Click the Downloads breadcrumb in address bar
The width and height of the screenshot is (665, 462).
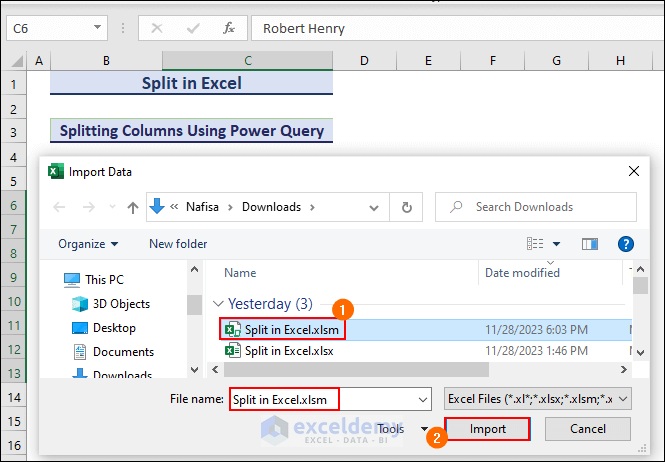coord(271,207)
